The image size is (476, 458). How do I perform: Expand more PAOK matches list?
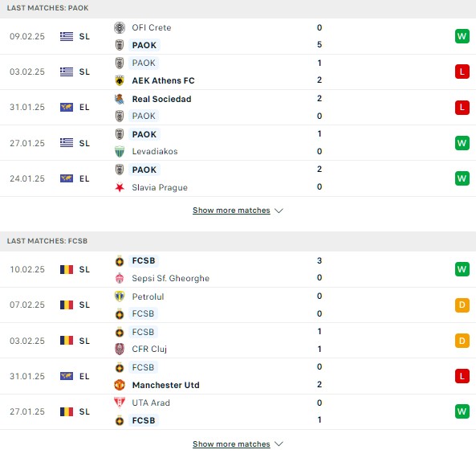click(231, 211)
